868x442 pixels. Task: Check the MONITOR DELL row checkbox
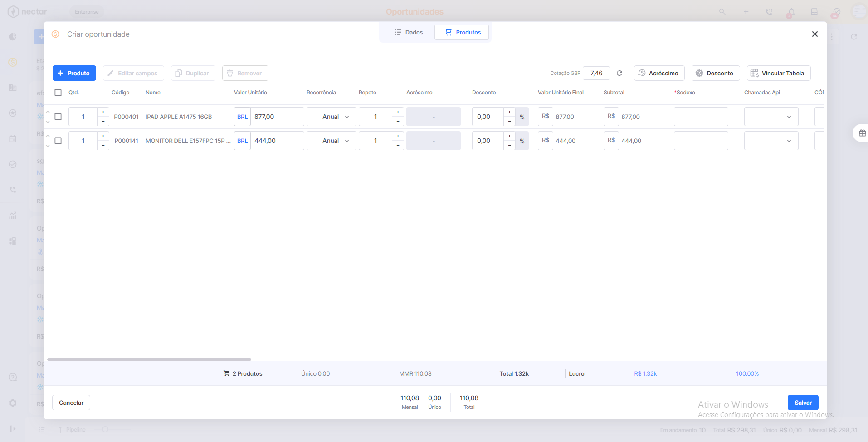58,141
